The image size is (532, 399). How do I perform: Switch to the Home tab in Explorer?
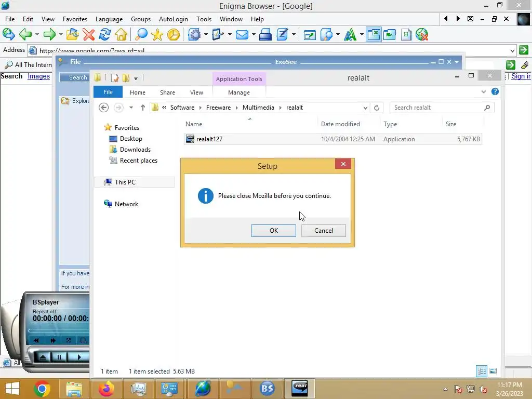[137, 92]
